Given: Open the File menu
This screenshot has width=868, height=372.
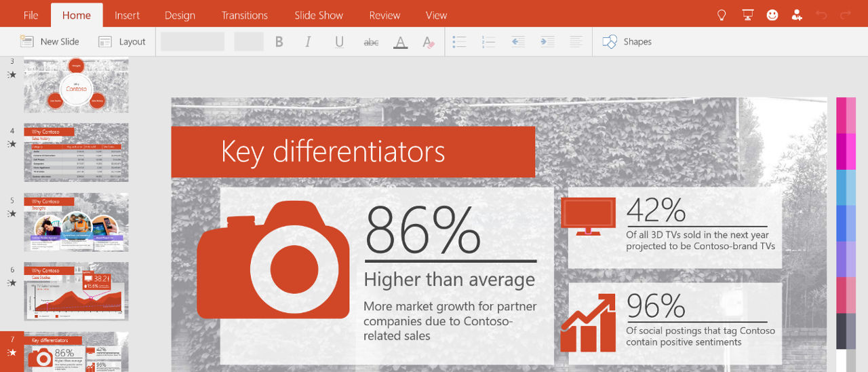Looking at the screenshot, I should tap(31, 15).
